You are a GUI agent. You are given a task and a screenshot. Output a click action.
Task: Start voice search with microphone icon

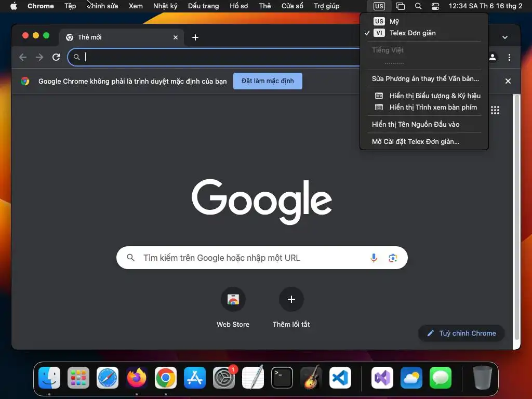coord(374,258)
